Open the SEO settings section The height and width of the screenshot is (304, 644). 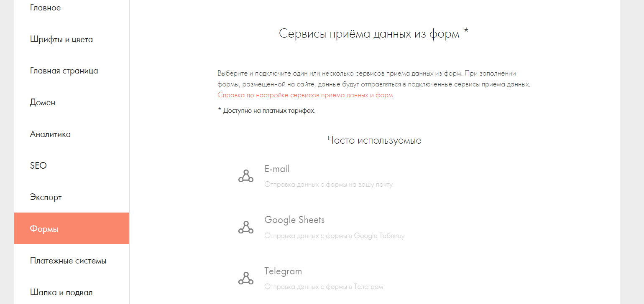pyautogui.click(x=38, y=165)
